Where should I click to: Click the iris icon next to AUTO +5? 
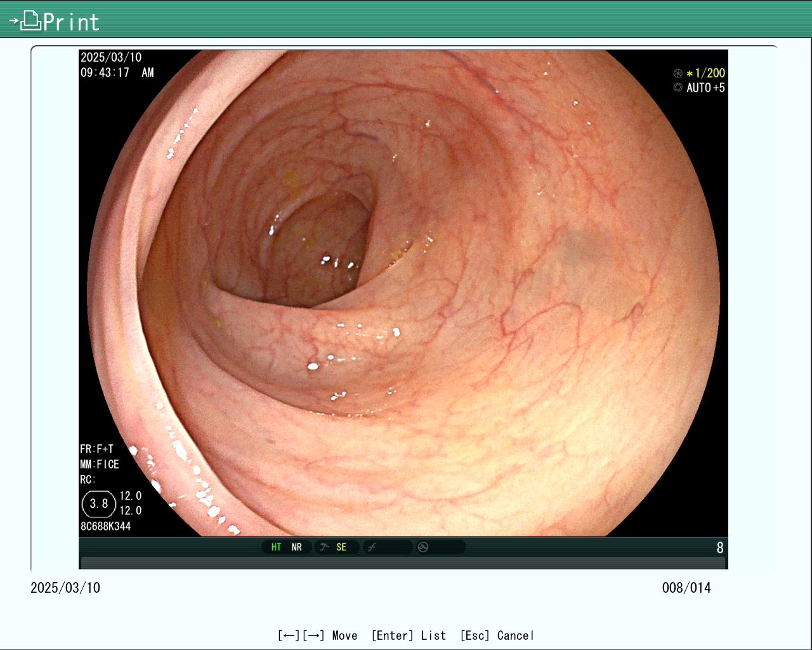click(678, 88)
